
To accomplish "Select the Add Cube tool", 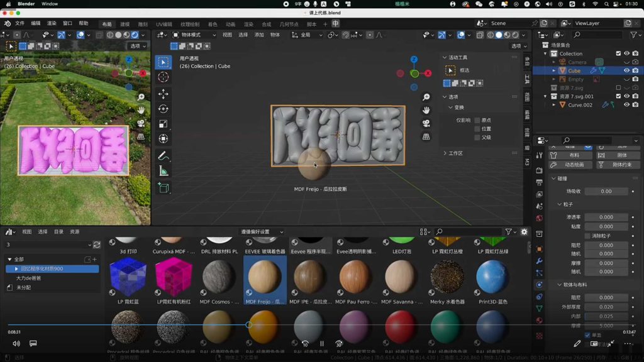I will pyautogui.click(x=163, y=187).
